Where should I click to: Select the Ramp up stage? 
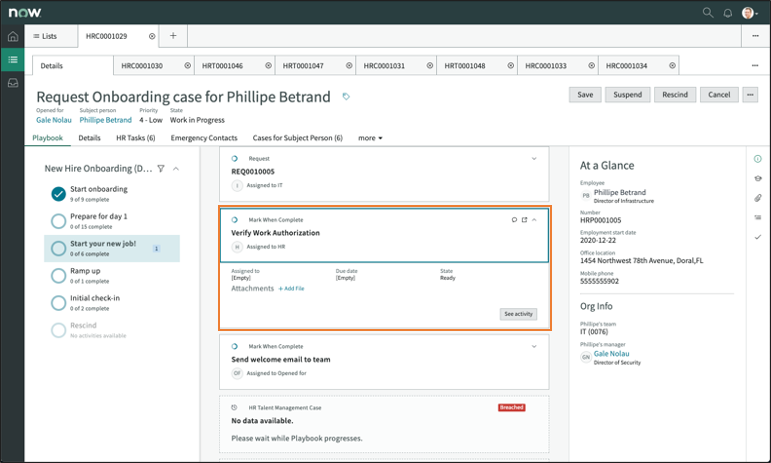pyautogui.click(x=112, y=276)
